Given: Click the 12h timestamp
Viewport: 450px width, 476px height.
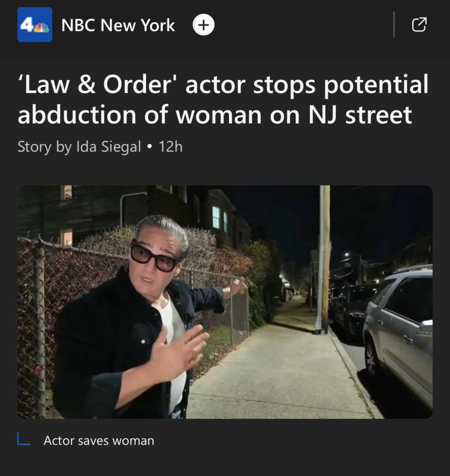Looking at the screenshot, I should (170, 147).
